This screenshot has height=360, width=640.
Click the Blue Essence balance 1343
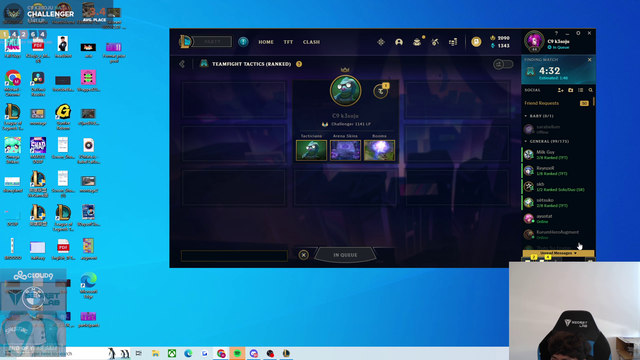[500, 46]
